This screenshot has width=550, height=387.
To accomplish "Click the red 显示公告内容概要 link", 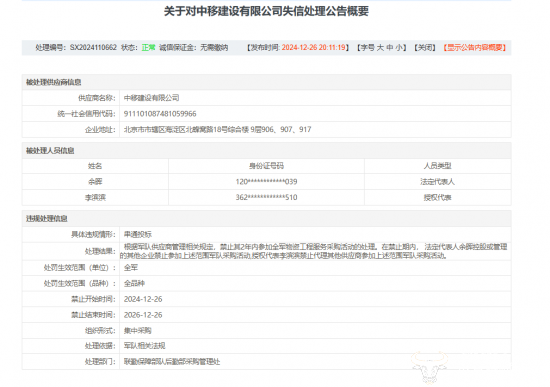I will [x=475, y=48].
